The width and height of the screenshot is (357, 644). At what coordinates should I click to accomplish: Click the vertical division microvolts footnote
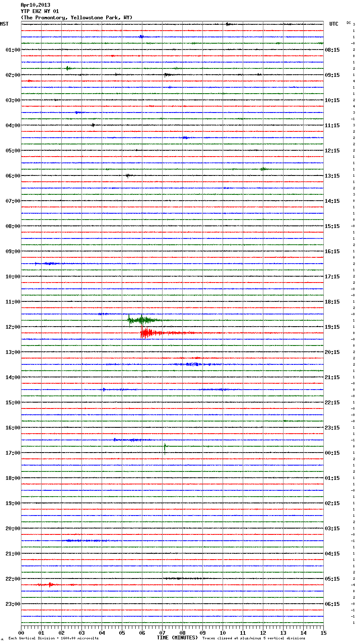tap(53, 638)
